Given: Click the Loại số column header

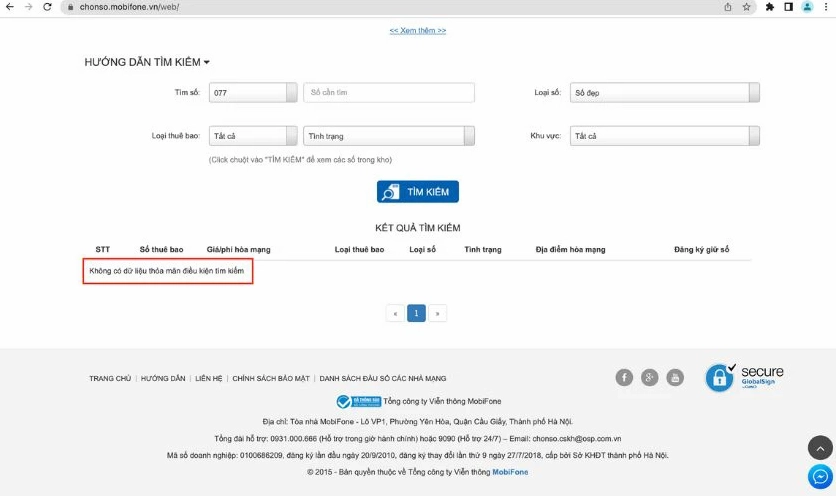Looking at the screenshot, I should (422, 249).
